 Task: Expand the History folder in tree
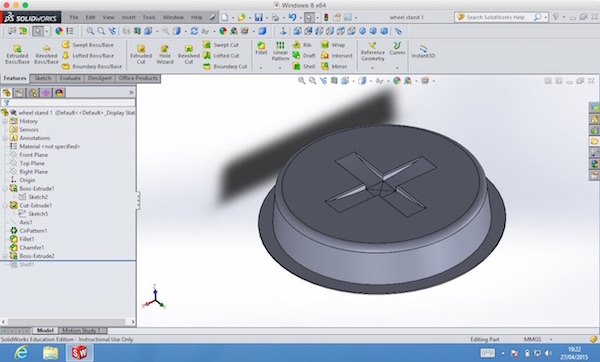pyautogui.click(x=5, y=121)
